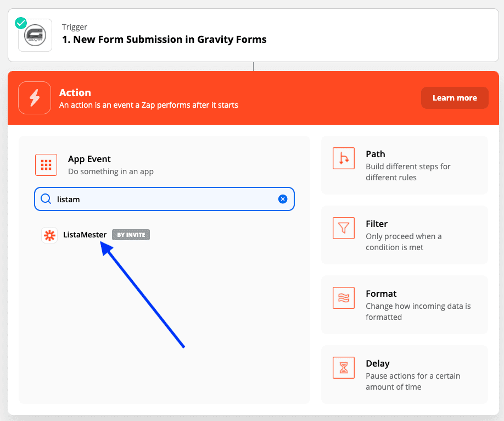504x421 pixels.
Task: Click 'Pause actions for a certain amount of time'
Action: tap(413, 381)
